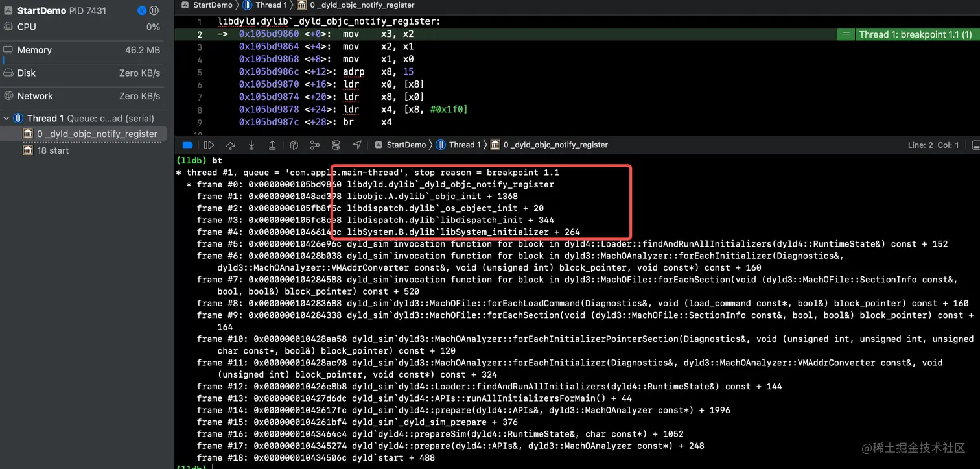
Task: Click the Simulate Location arrow icon
Action: (x=357, y=145)
